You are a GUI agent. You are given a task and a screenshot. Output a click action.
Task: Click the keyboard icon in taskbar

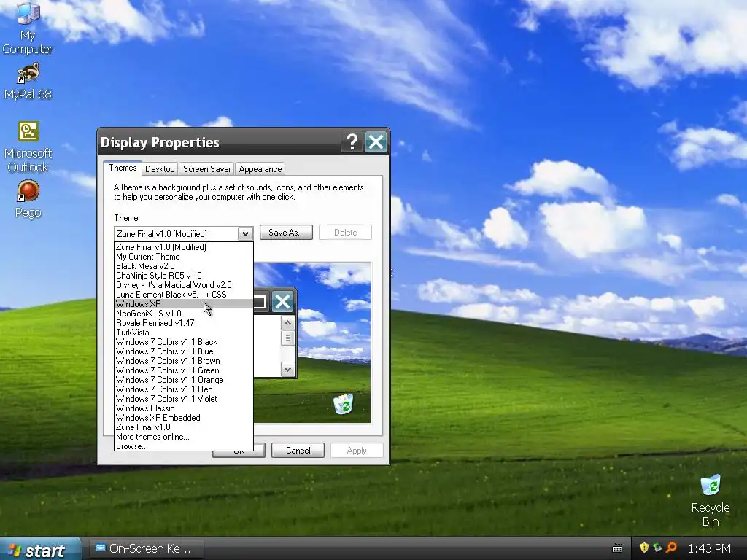tap(617, 548)
